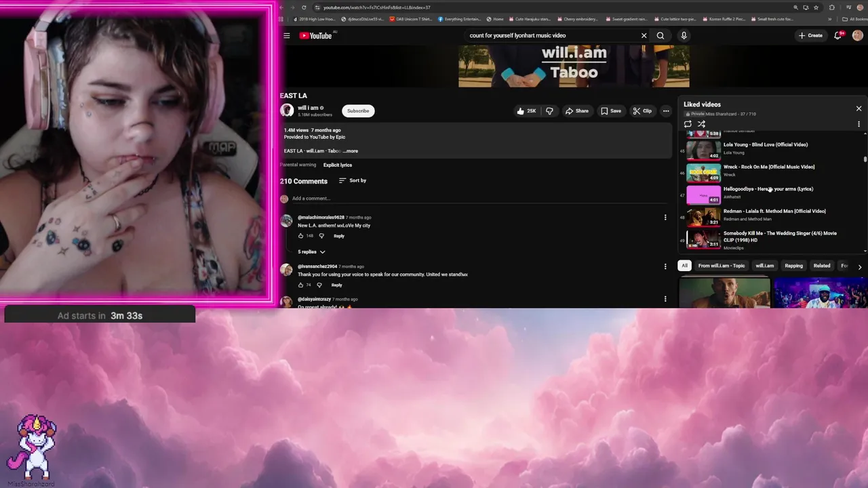Image resolution: width=868 pixels, height=488 pixels.
Task: Open options for daisyaintcrazy's comment
Action: pos(665,299)
